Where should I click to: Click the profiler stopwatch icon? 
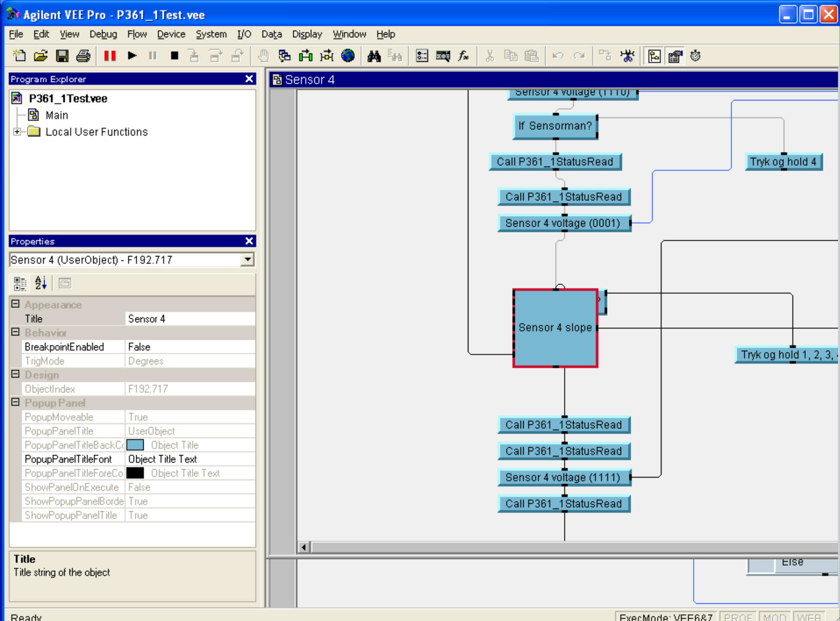[696, 56]
